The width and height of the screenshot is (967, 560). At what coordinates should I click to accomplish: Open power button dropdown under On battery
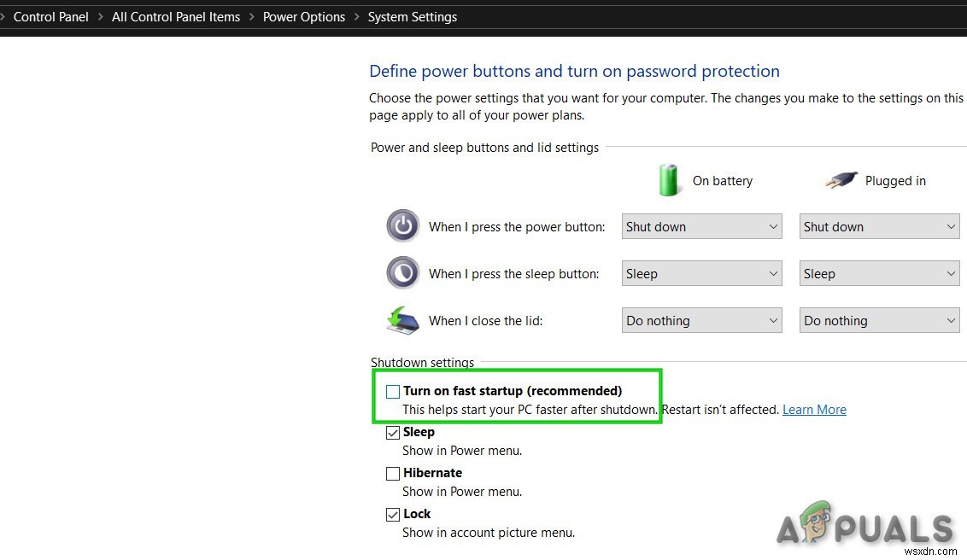(x=701, y=226)
